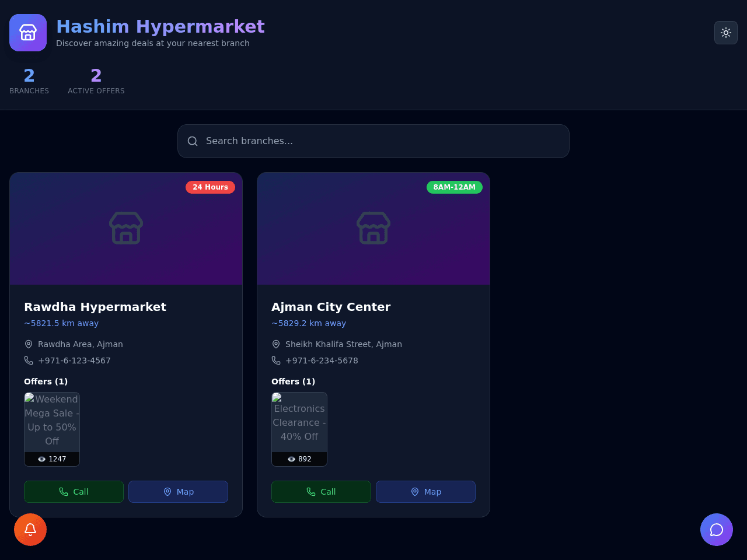Click Offers (1) label under Ajman City Center
The width and height of the screenshot is (747, 560).
(x=293, y=381)
